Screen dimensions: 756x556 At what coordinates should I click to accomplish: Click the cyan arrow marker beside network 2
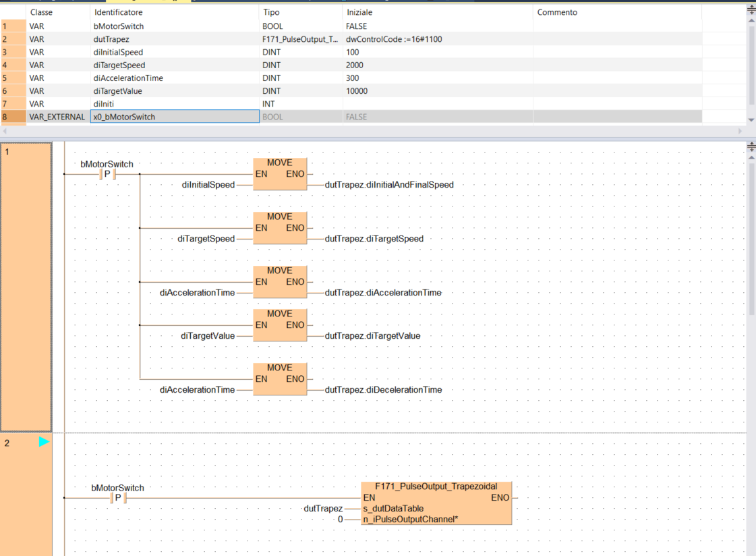44,442
